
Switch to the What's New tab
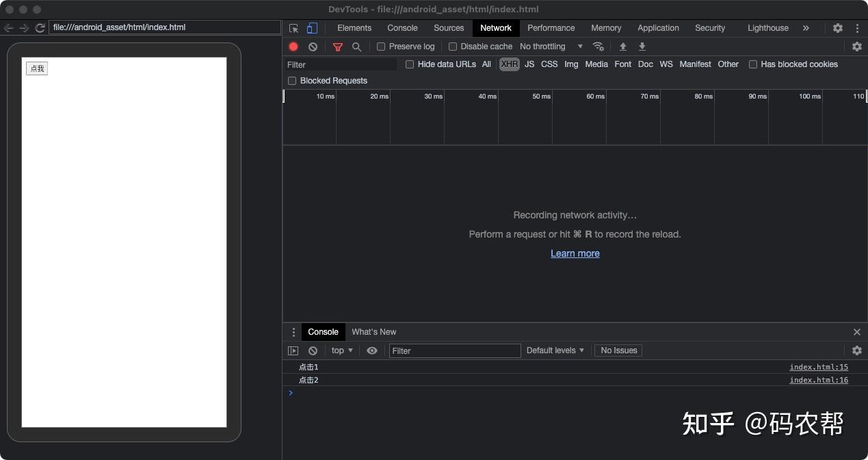[x=373, y=332]
